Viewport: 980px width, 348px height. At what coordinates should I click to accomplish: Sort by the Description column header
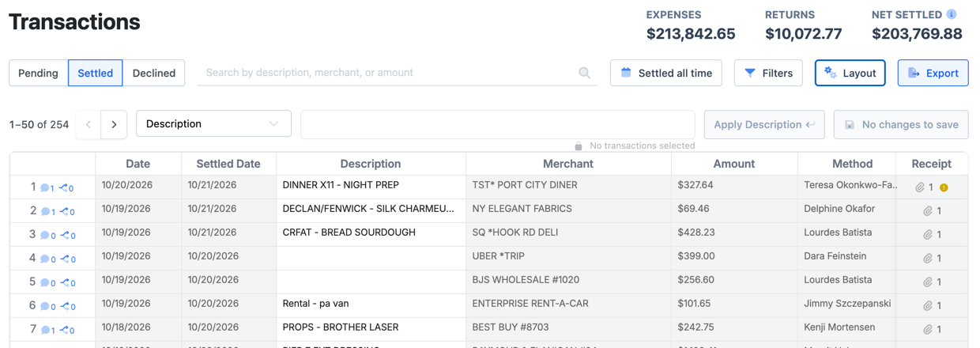point(371,164)
